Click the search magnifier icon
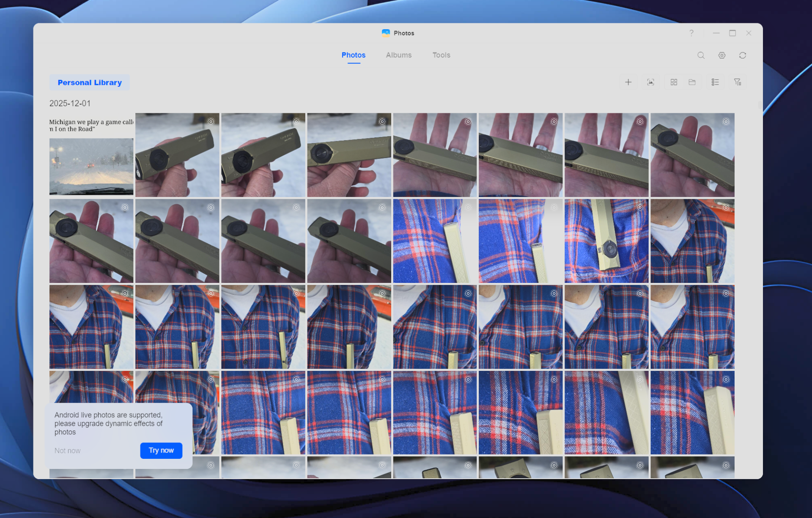This screenshot has width=812, height=518. [701, 55]
